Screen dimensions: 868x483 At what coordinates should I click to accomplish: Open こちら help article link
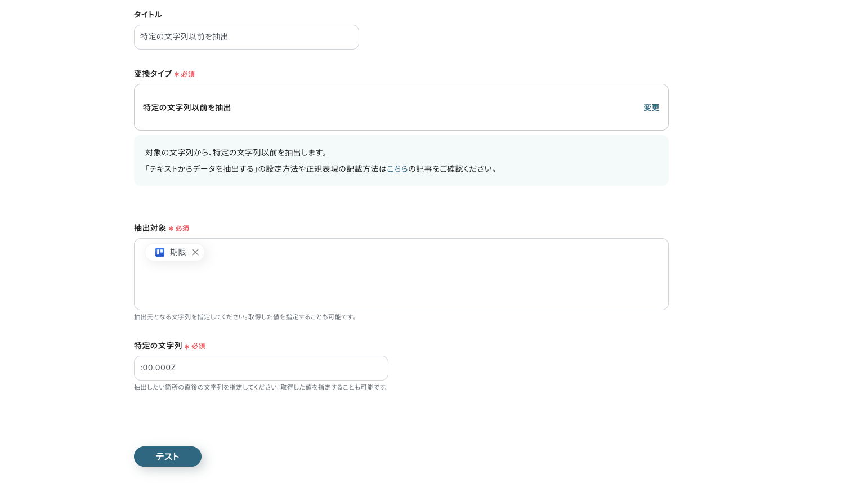[398, 168]
